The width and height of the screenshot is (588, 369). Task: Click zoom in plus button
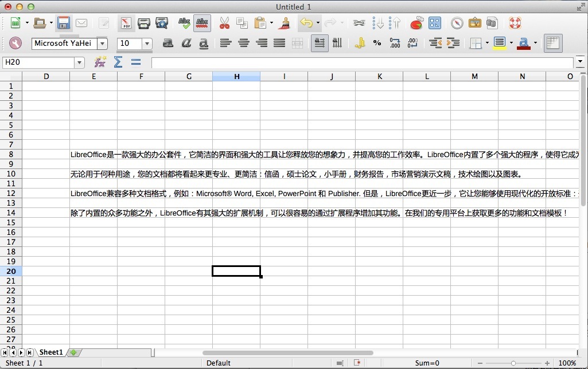[x=547, y=363]
